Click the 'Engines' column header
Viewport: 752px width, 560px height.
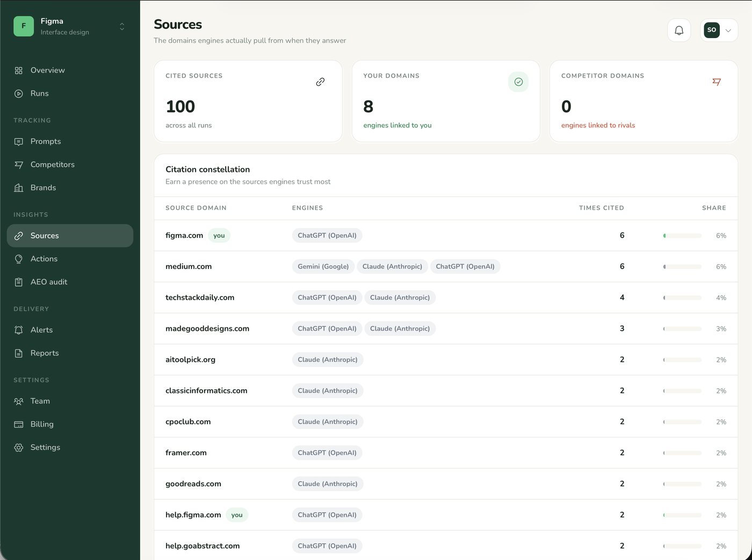click(x=307, y=208)
